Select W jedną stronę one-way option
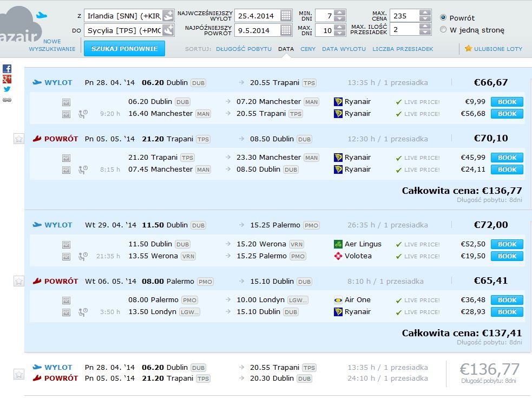532x398 pixels. (x=443, y=30)
